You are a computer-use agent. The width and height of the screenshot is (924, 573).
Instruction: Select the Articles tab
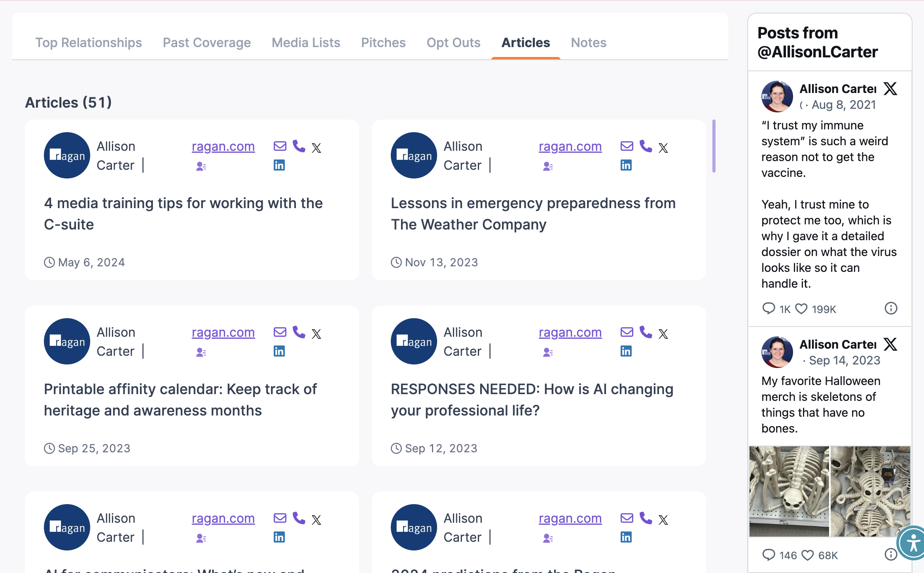(x=526, y=42)
